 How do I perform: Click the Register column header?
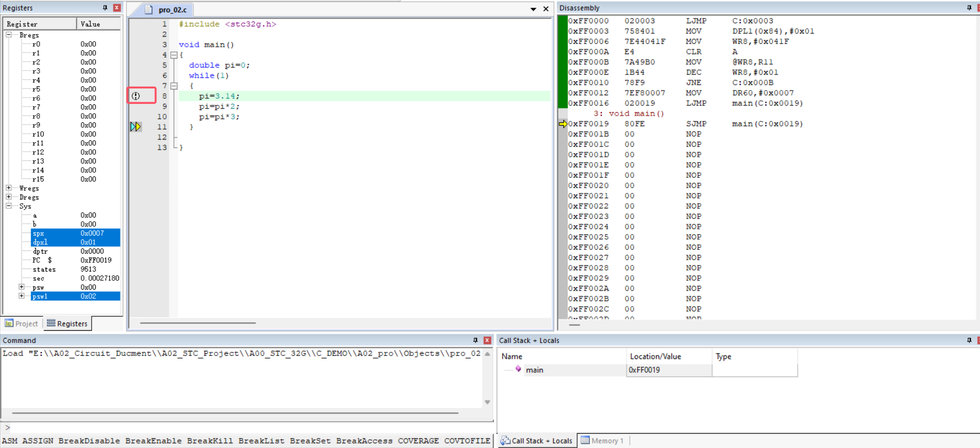tap(40, 24)
